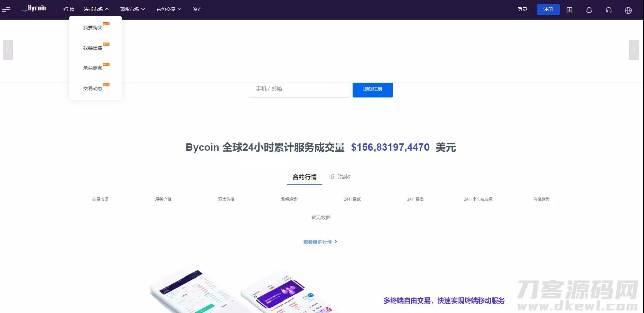Select the 合约行情 tab
The height and width of the screenshot is (313, 644).
305,177
